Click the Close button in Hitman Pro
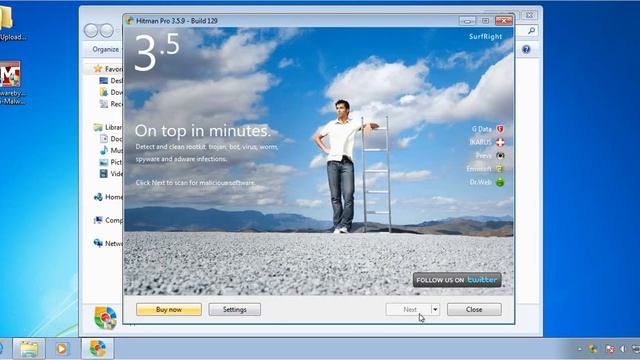Viewport: 640px width, 360px height. tap(474, 309)
